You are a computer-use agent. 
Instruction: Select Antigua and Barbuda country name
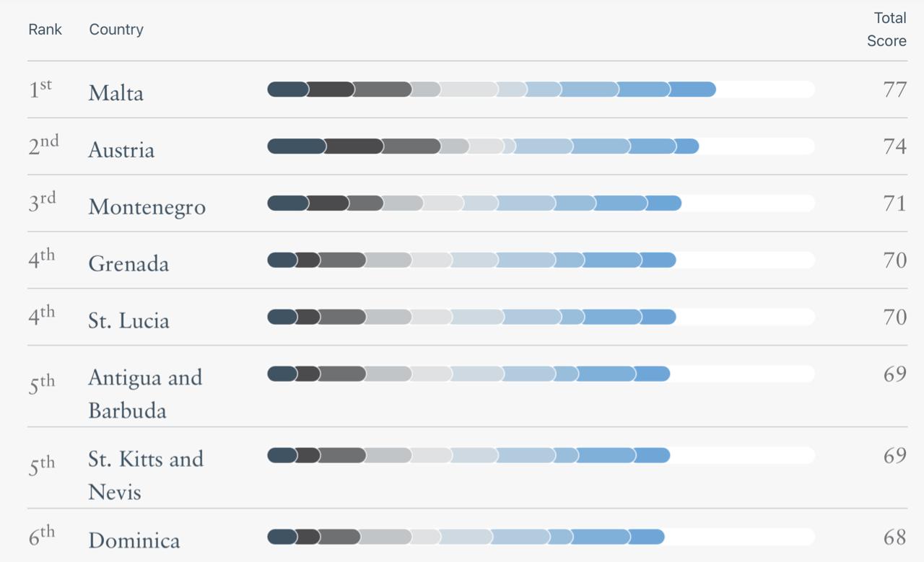[x=145, y=393]
